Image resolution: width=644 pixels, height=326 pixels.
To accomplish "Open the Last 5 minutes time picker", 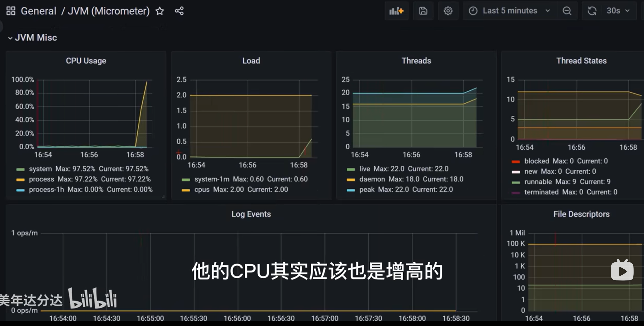I will (x=510, y=11).
